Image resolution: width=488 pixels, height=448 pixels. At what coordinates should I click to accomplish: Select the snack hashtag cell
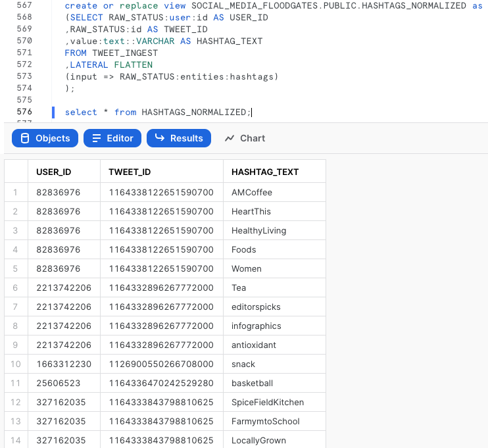(x=274, y=364)
